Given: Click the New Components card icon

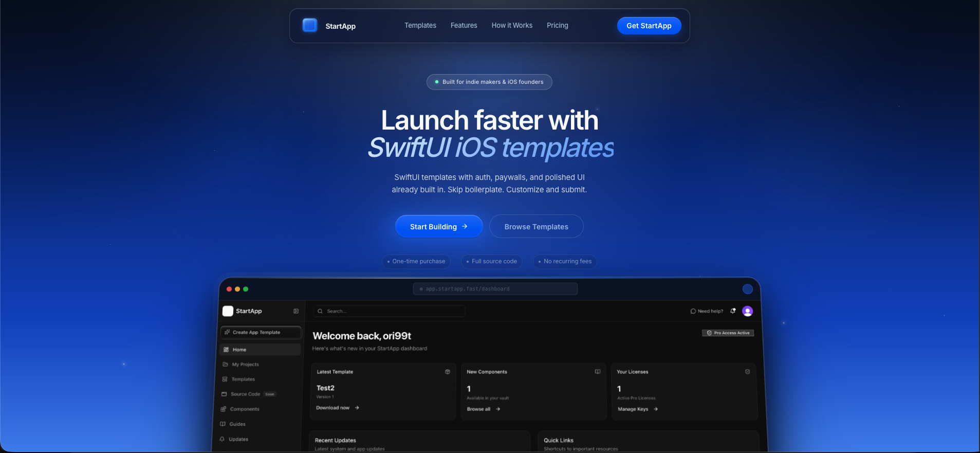Looking at the screenshot, I should [x=598, y=372].
